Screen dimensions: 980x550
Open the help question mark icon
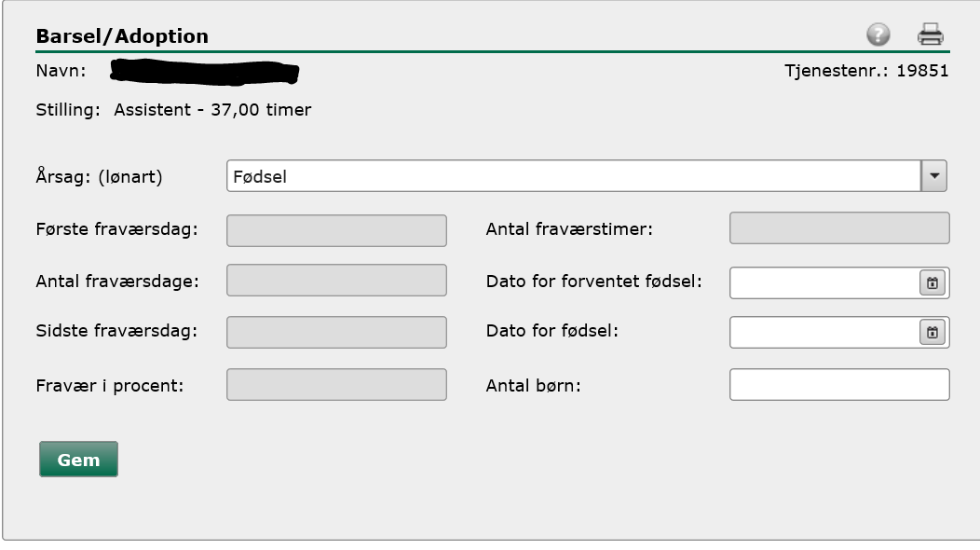(x=878, y=35)
